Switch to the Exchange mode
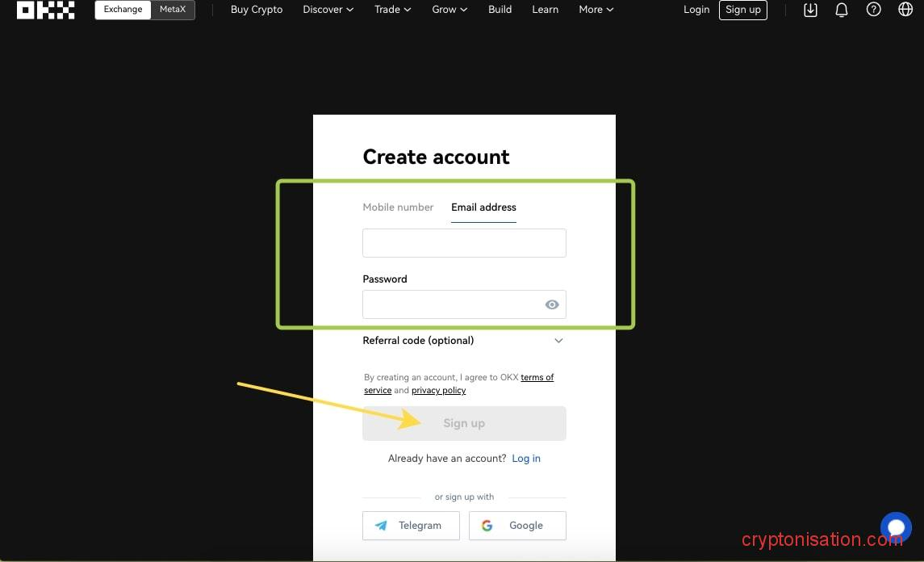This screenshot has width=924, height=562. 123,10
